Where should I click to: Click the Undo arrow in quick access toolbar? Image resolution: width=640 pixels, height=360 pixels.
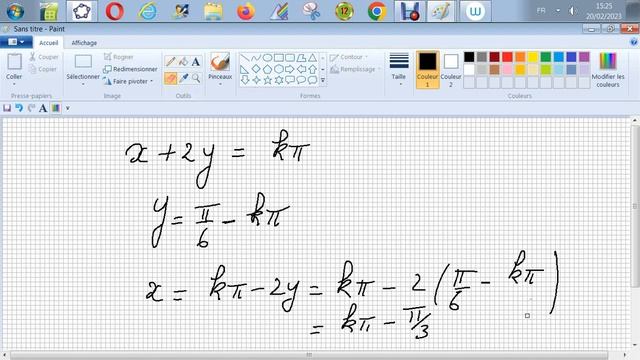(x=19, y=108)
